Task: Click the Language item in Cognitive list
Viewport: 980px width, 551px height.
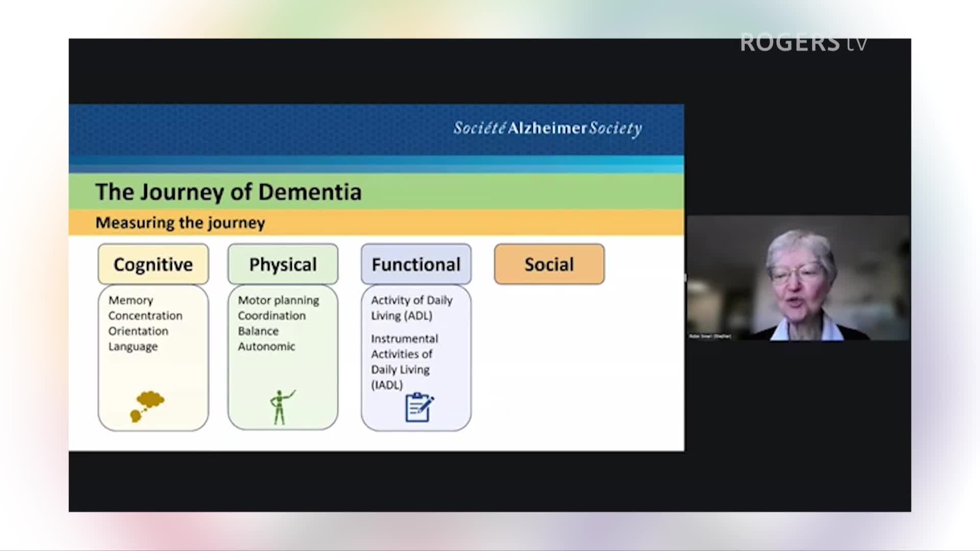Action: (x=133, y=346)
